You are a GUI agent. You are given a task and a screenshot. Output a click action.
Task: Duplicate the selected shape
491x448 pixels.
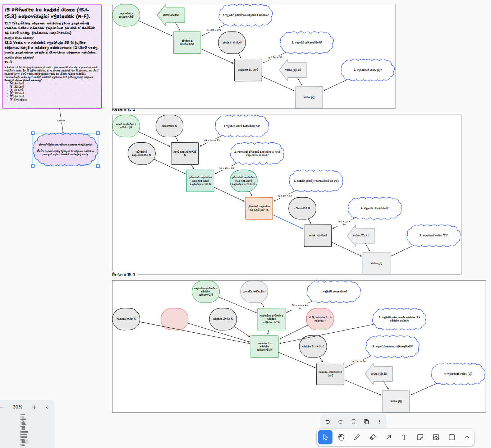[366, 421]
